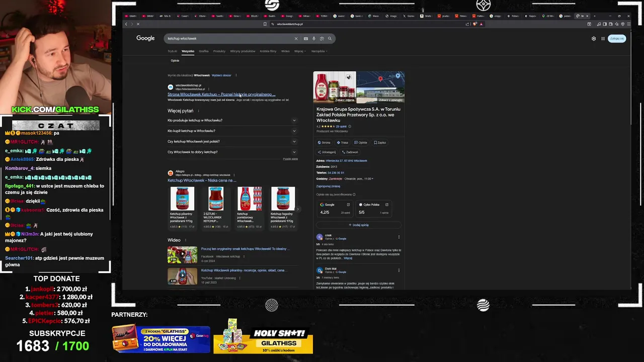
Task: Open the Google apps grid
Action: [603, 38]
